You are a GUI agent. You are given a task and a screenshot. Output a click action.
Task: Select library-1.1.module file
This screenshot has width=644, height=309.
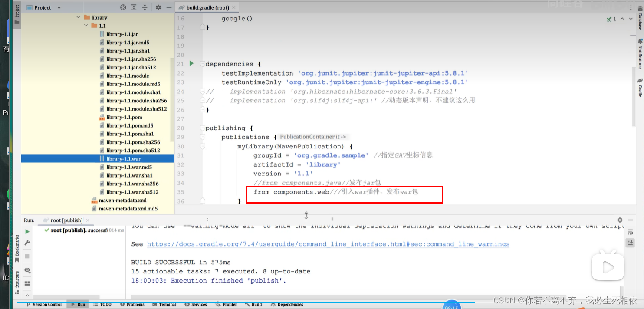point(128,76)
